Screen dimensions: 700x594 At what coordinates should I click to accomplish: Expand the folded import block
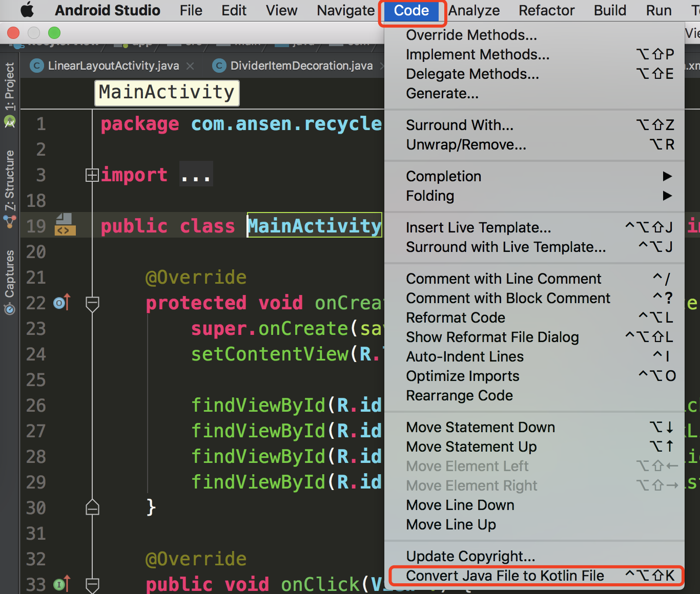[92, 175]
